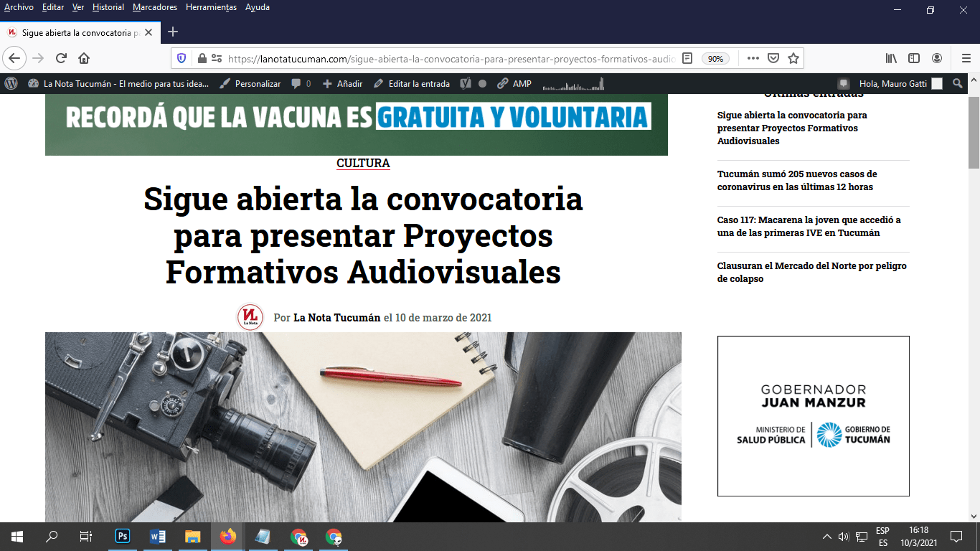Open the Ver menu

[78, 7]
